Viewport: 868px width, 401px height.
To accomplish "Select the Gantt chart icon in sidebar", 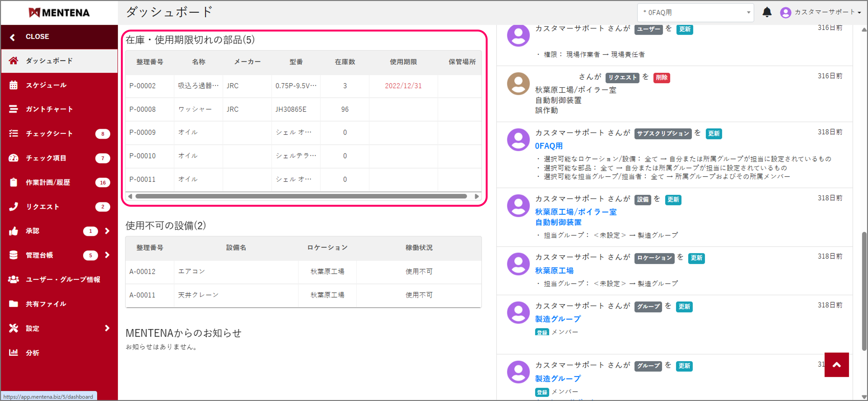I will point(13,109).
